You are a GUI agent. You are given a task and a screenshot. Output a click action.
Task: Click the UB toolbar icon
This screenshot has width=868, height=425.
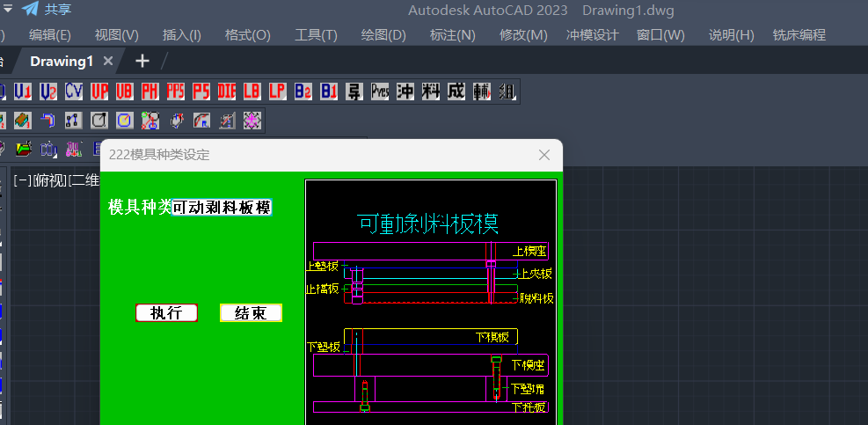click(x=125, y=91)
